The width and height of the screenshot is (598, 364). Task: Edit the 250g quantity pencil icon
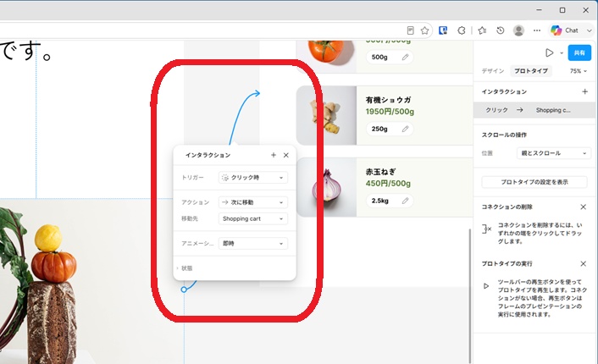pyautogui.click(x=405, y=129)
